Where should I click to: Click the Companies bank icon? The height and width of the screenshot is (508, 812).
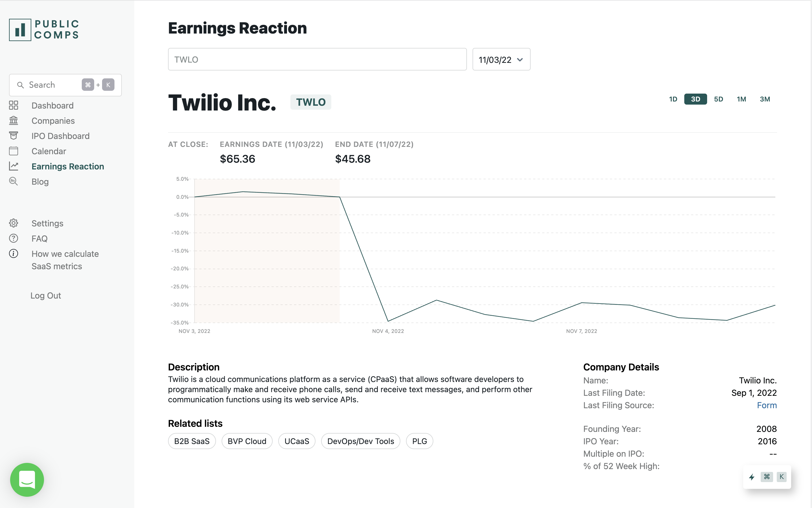click(x=14, y=121)
